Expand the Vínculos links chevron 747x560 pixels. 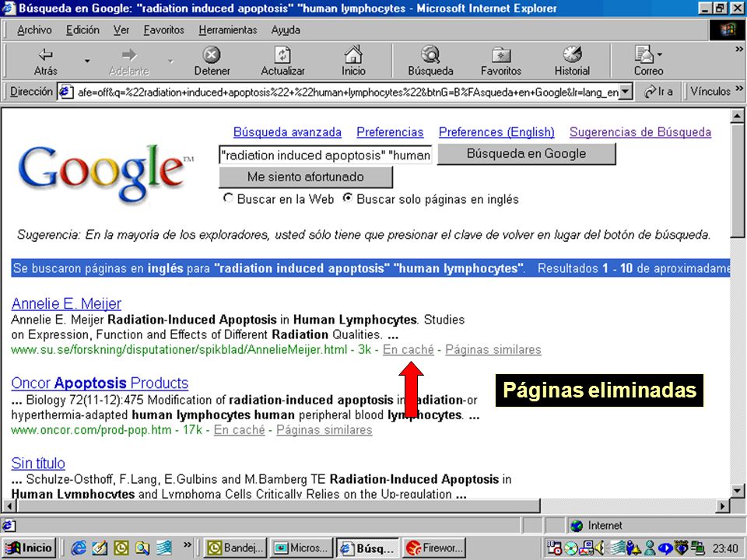[x=739, y=88]
